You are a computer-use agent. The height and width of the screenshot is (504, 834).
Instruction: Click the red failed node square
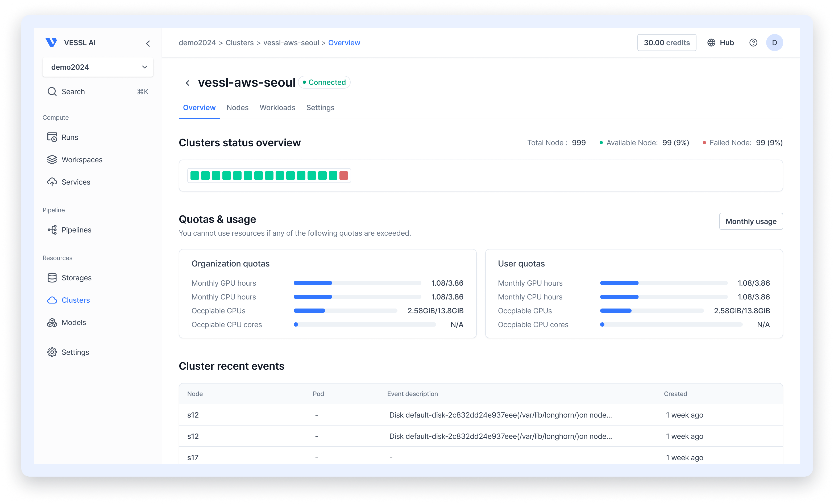click(343, 175)
